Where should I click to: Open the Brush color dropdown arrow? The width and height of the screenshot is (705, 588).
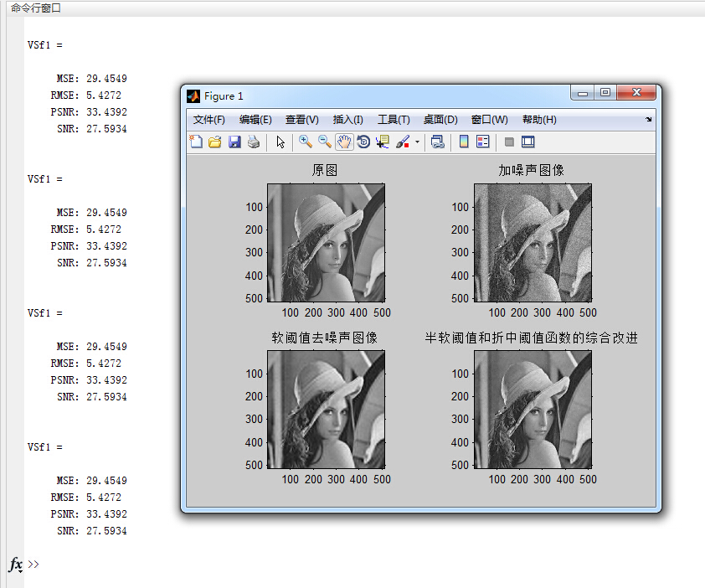pos(417,142)
